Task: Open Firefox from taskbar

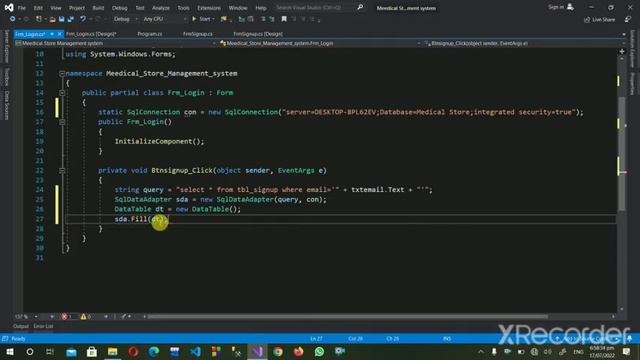Action: (298, 351)
